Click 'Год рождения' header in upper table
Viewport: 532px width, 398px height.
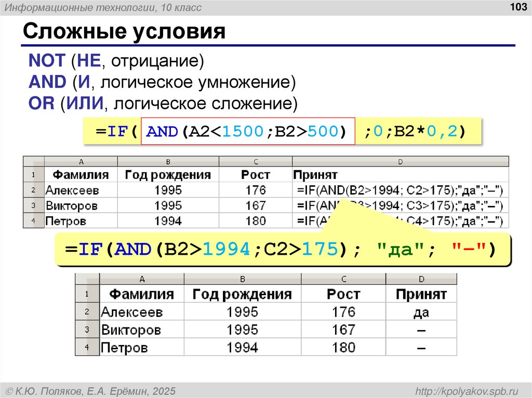(x=168, y=174)
